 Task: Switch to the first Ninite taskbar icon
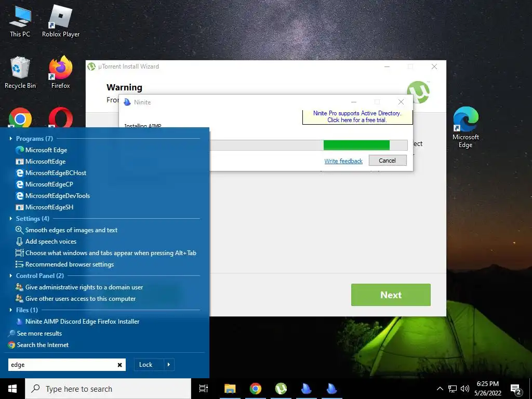[307, 389]
